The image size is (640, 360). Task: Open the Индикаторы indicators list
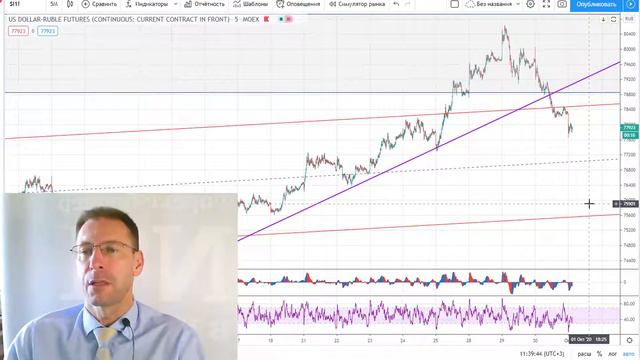click(x=147, y=4)
